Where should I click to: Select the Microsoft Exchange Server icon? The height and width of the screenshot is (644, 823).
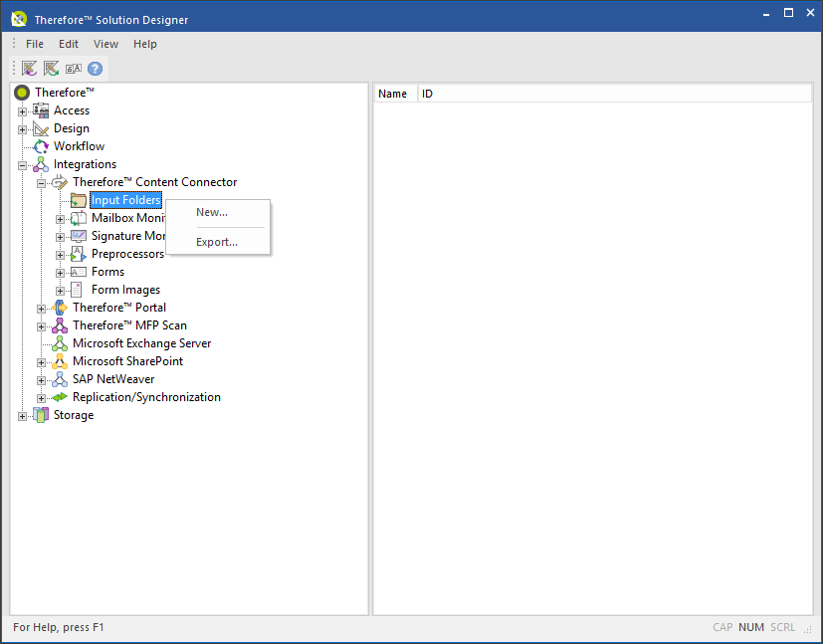(60, 343)
